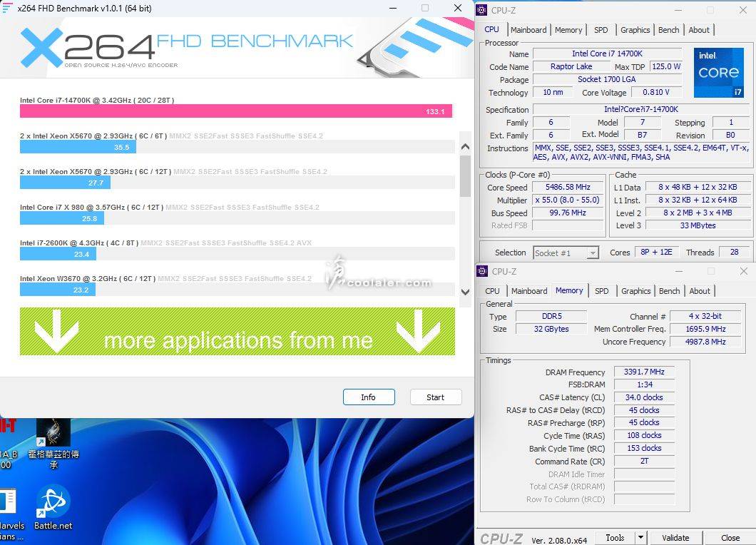Click the FSB:DRAM value 1:34
Screen dimensions: 756x545
click(x=644, y=384)
